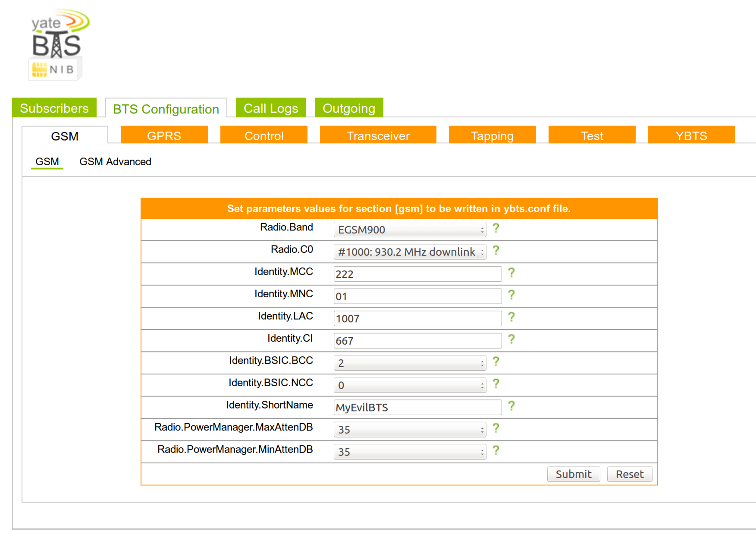
Task: Focus the Identity.ShortName input box
Action: click(x=417, y=407)
